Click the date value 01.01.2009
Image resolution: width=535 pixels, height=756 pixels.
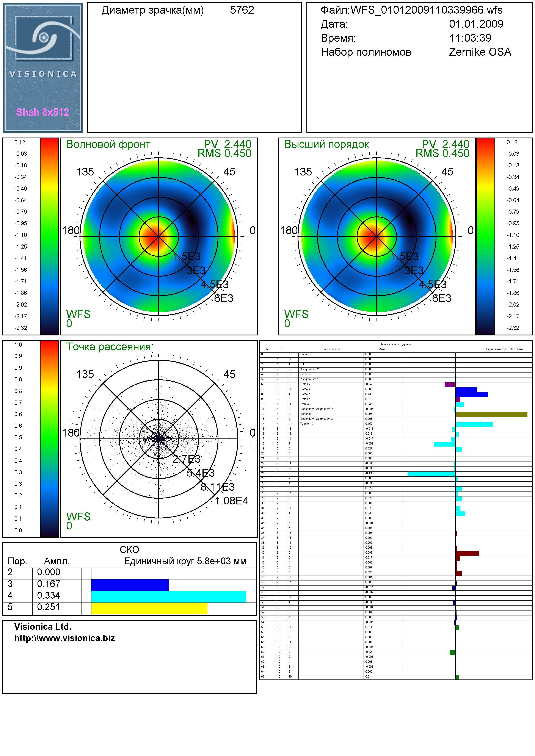pyautogui.click(x=476, y=24)
